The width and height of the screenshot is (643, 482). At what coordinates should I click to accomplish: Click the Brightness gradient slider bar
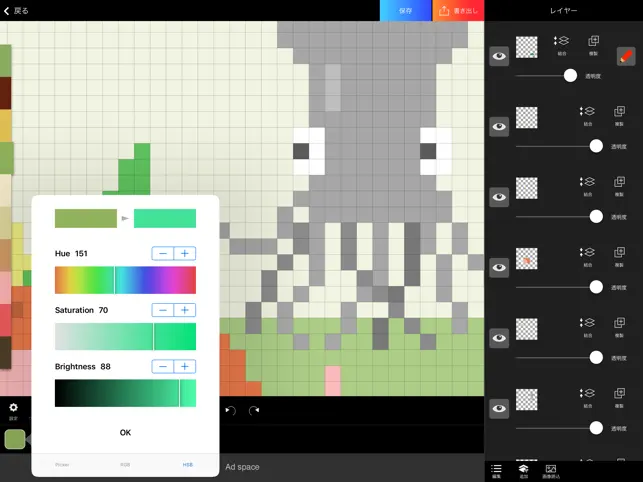125,393
